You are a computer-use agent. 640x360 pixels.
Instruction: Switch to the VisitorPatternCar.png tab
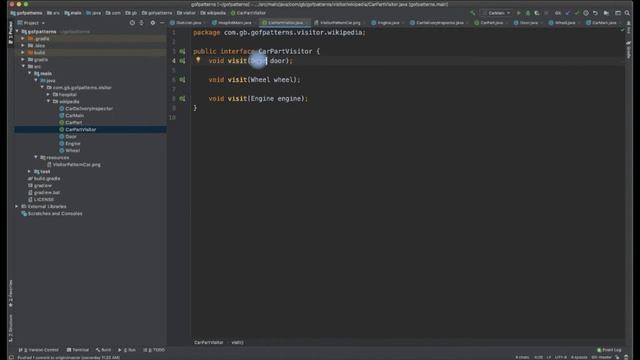click(338, 23)
